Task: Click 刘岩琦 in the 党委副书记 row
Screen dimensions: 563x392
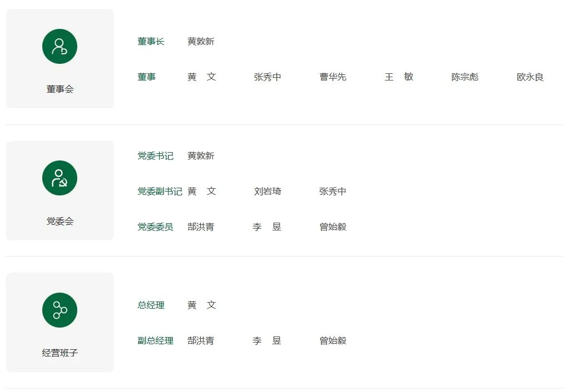Action: tap(267, 191)
